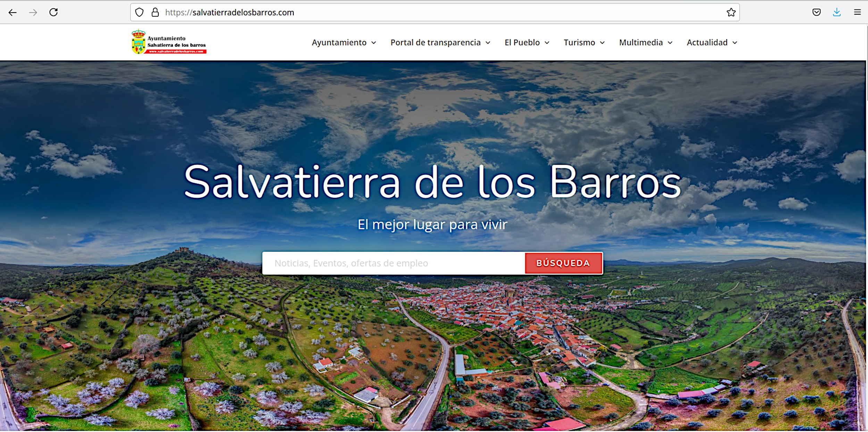Open the Pocket save icon
Screen dimensions: 868x432
tap(817, 13)
